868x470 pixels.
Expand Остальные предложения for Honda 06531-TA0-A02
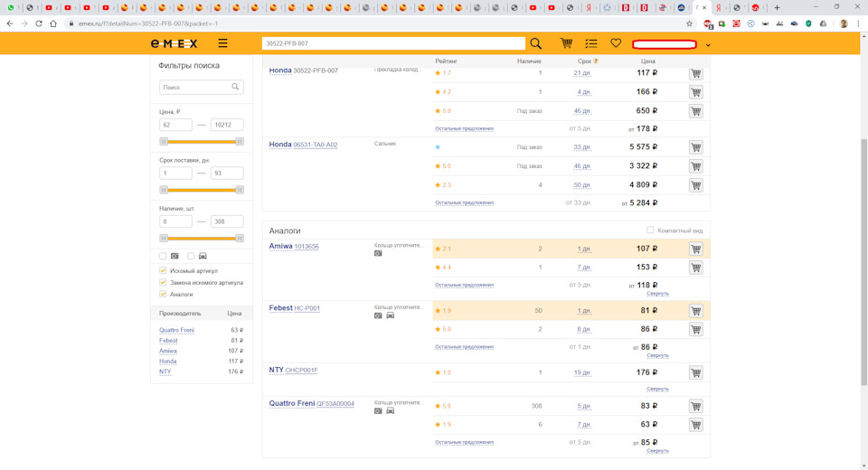[x=464, y=202]
